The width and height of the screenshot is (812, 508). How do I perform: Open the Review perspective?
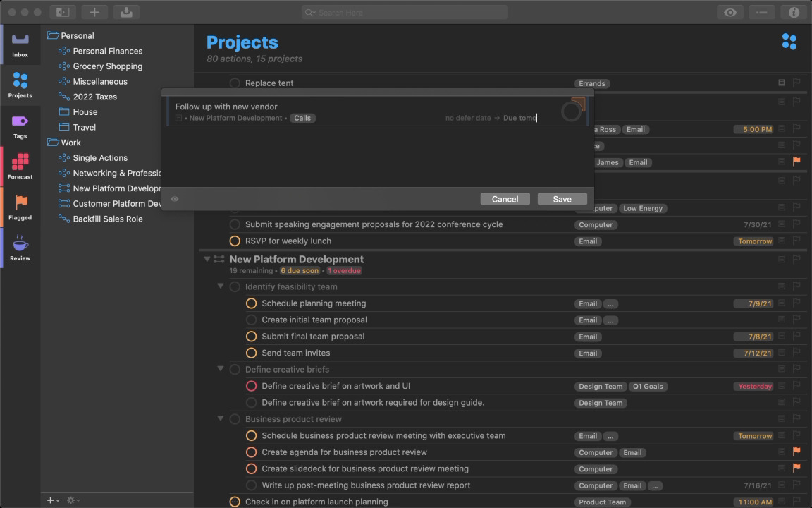(20, 248)
